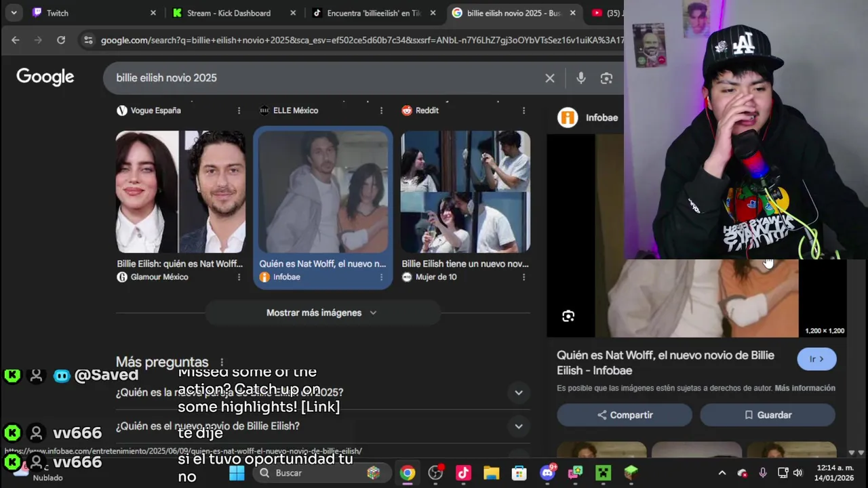The image size is (868, 488).
Task: Search inside image with lens icon
Action: [x=568, y=316]
